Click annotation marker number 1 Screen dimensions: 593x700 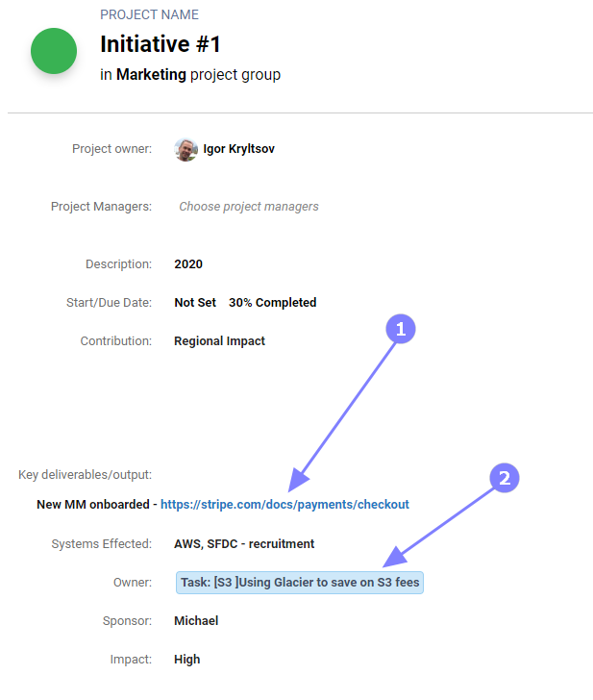[401, 329]
